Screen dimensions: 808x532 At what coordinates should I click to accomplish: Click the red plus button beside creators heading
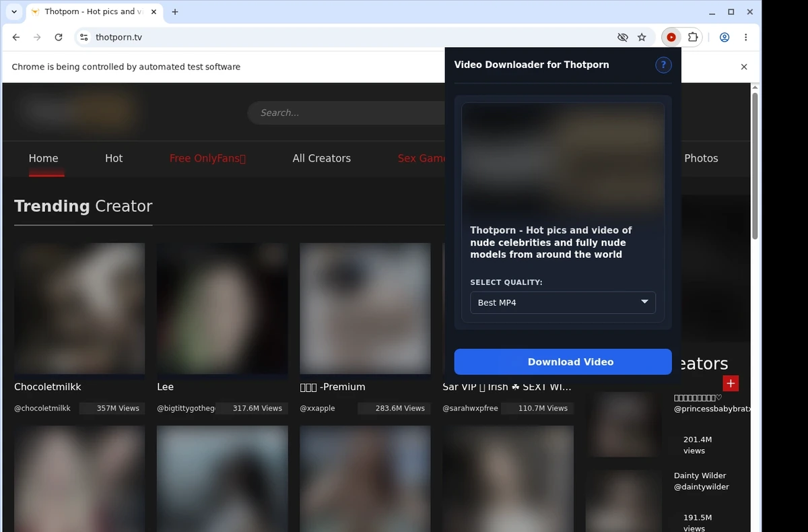coord(731,383)
